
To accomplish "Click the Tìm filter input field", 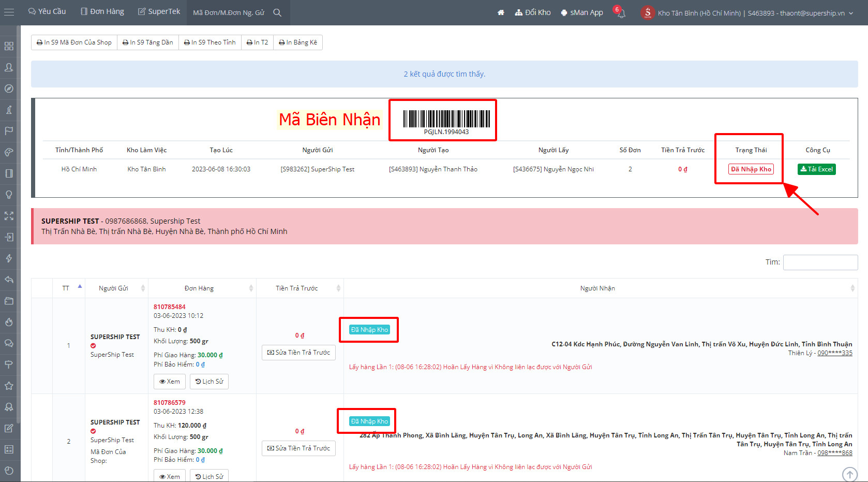I will click(820, 262).
